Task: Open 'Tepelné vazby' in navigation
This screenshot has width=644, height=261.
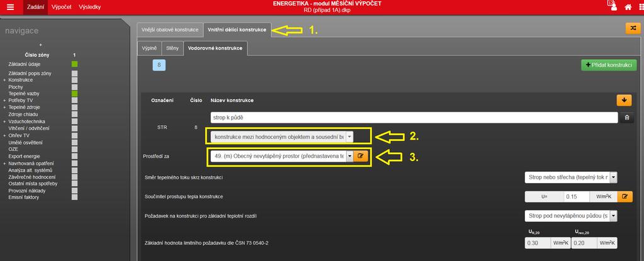Action: (x=24, y=94)
